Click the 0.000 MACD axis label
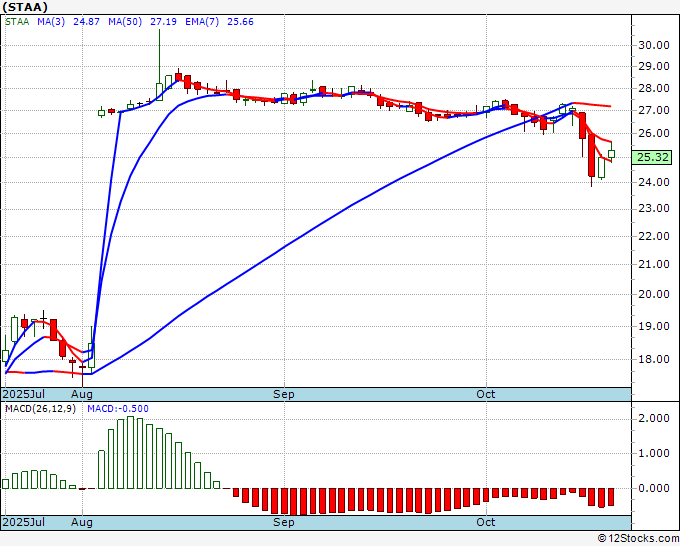This screenshot has width=680, height=546. point(654,489)
